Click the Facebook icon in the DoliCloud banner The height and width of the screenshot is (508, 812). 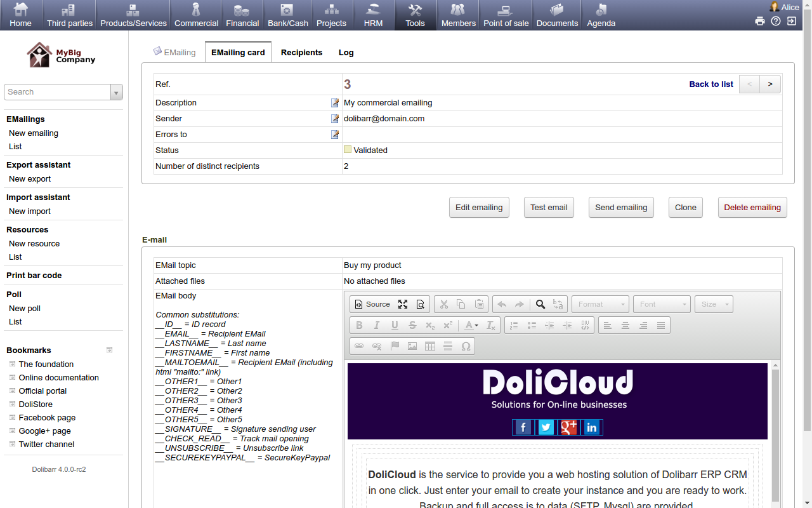point(523,427)
